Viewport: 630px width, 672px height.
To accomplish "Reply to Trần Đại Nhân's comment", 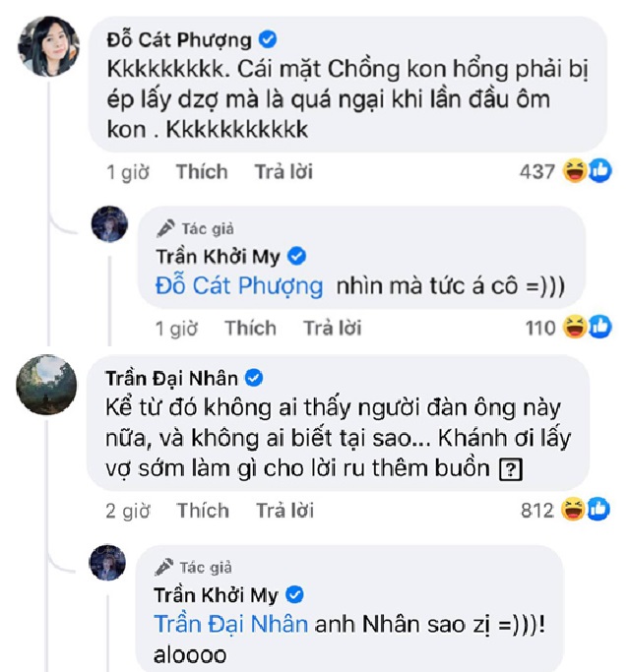I will (x=284, y=511).
